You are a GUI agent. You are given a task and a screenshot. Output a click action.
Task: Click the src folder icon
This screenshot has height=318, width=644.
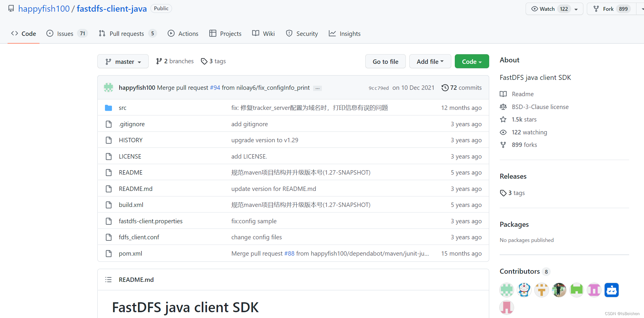[x=108, y=108]
